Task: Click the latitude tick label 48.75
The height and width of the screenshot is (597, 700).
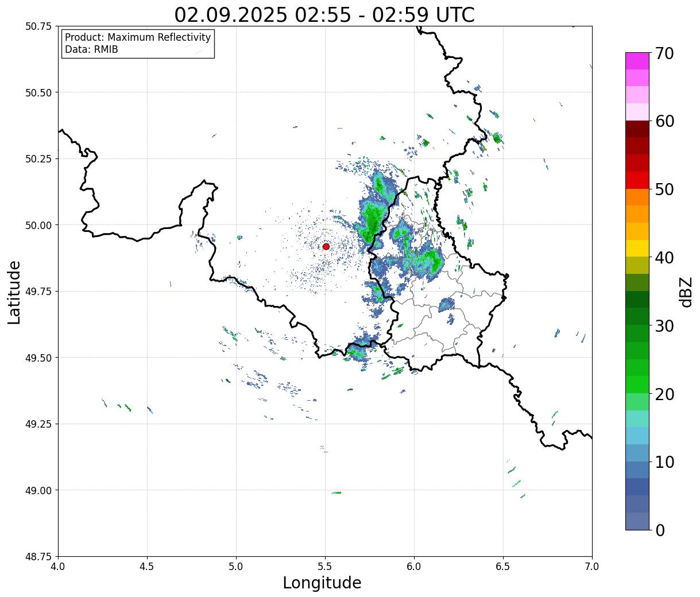Action: pos(38,557)
